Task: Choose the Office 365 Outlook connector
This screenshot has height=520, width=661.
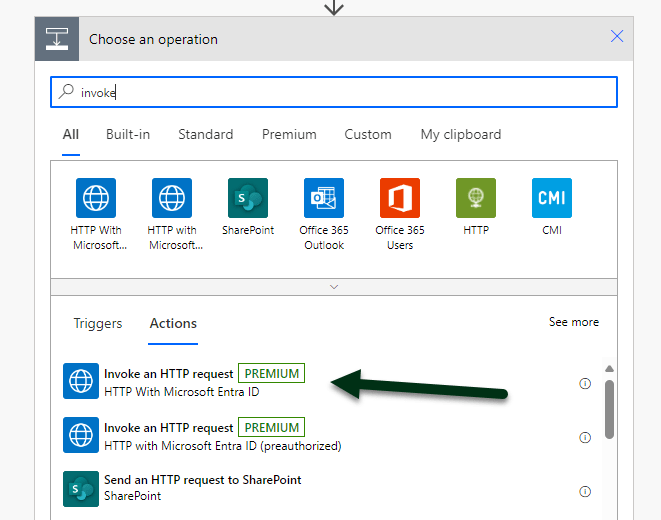Action: coord(324,198)
